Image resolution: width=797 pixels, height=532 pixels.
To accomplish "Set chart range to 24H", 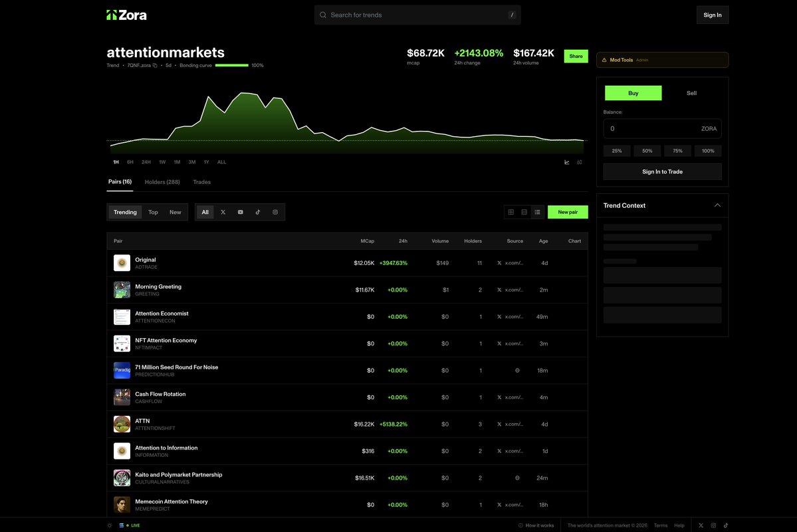I will [146, 163].
